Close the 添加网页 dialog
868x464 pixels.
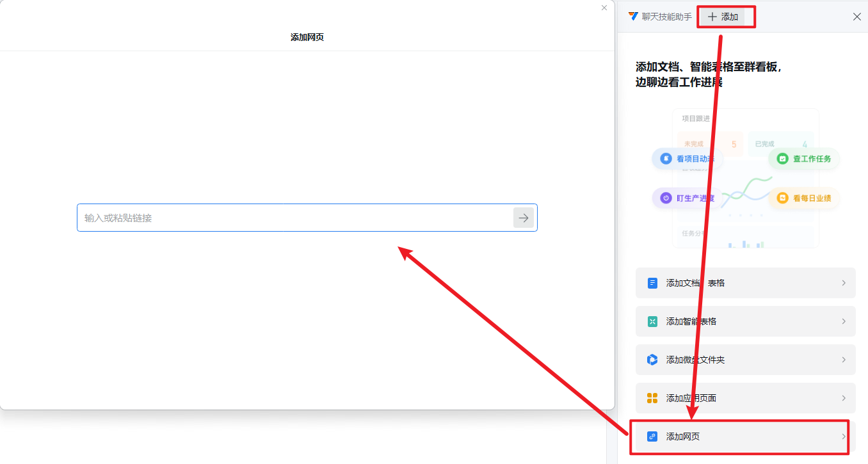(x=604, y=8)
